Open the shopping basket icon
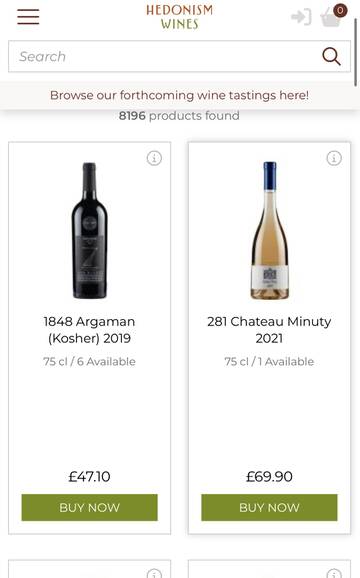The height and width of the screenshot is (578, 360). click(331, 17)
